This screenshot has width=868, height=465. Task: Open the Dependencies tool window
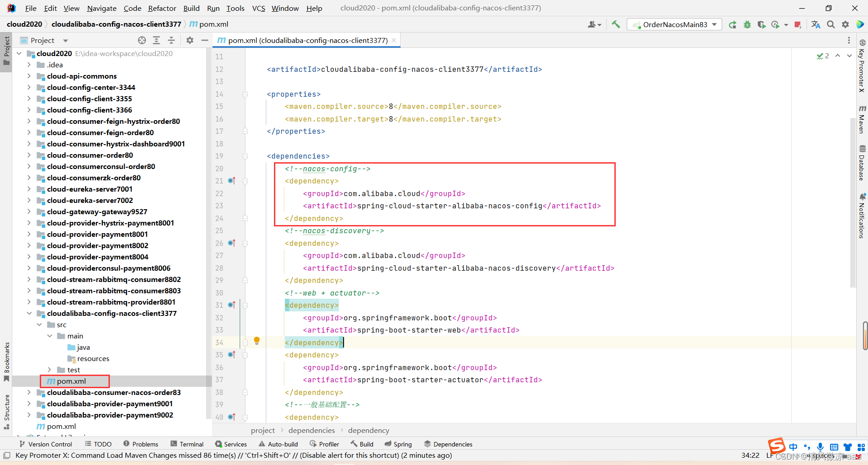[448, 444]
